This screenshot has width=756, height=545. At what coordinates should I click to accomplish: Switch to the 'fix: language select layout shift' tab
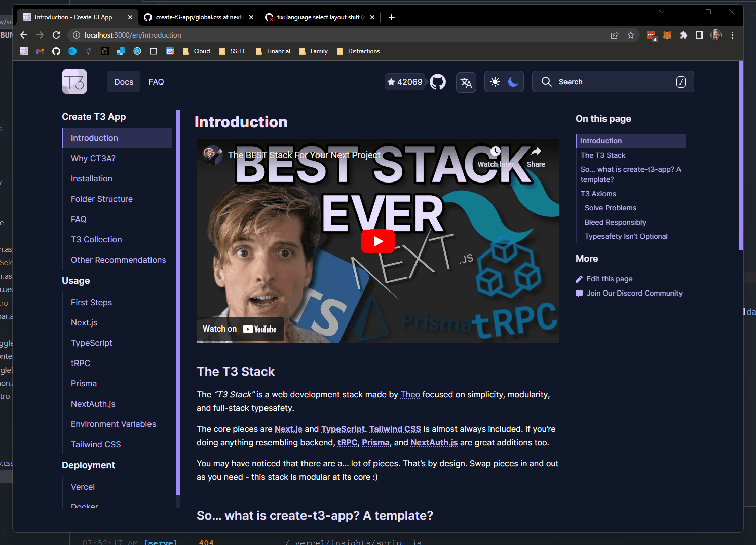321,17
